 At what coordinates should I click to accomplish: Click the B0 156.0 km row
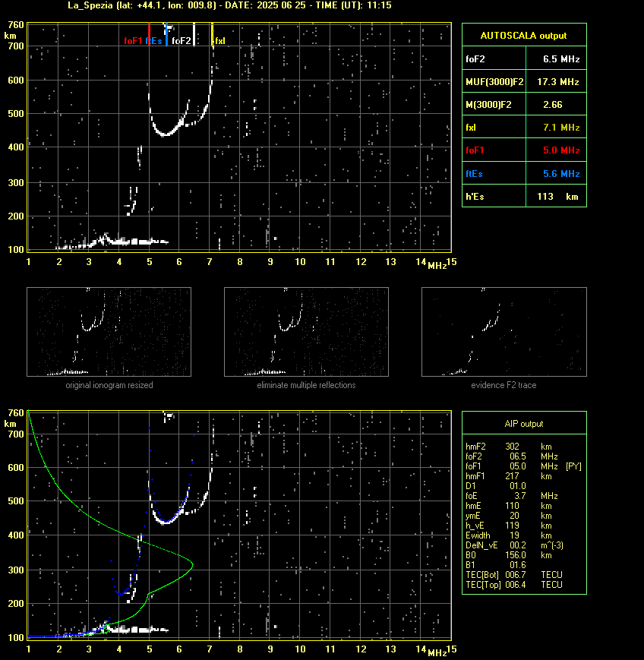[509, 555]
